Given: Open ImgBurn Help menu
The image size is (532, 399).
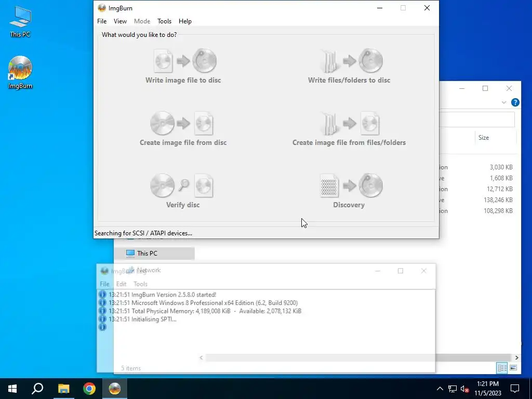Looking at the screenshot, I should [185, 21].
